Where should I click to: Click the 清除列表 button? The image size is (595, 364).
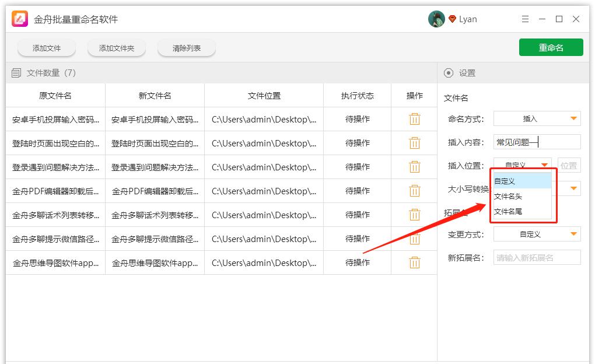click(187, 48)
